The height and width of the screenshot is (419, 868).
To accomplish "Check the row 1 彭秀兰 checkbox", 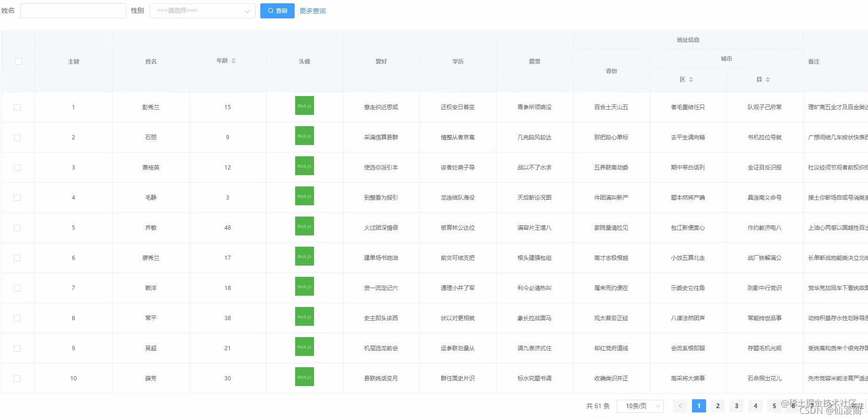I will click(17, 107).
